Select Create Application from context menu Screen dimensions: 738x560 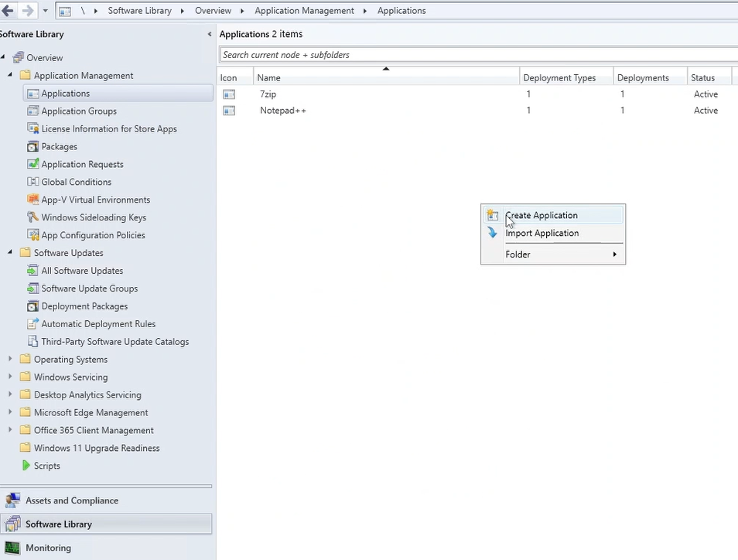(542, 215)
